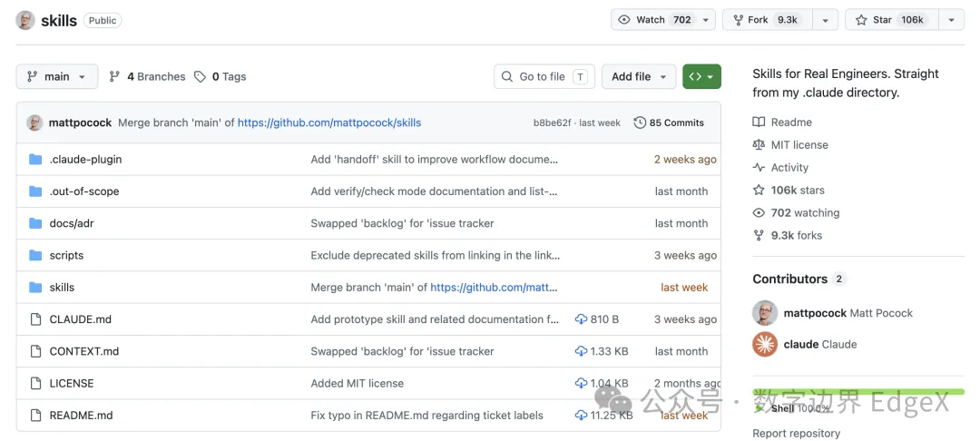Open the Activity sidebar link

coord(780,167)
